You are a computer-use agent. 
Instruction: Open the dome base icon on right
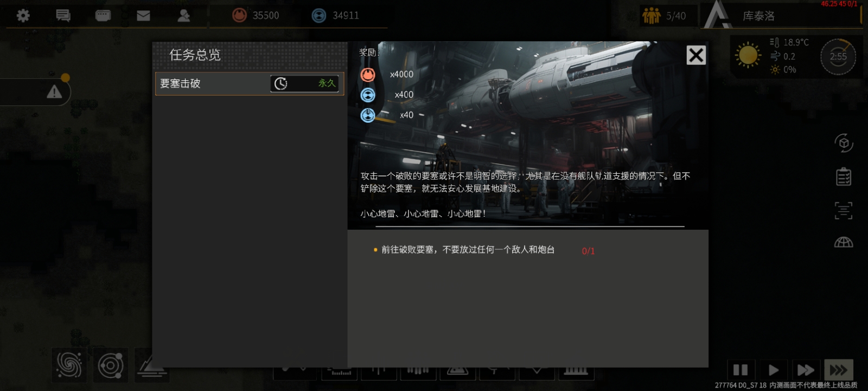click(x=844, y=242)
